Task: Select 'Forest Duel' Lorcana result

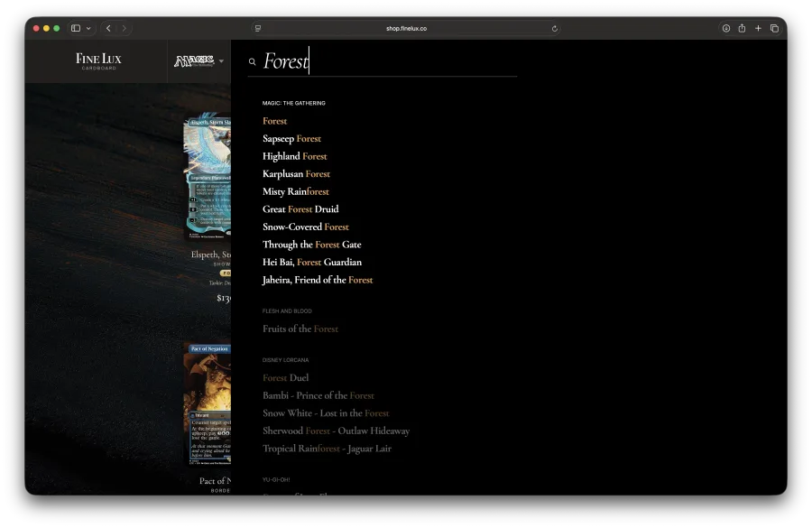Action: (285, 378)
